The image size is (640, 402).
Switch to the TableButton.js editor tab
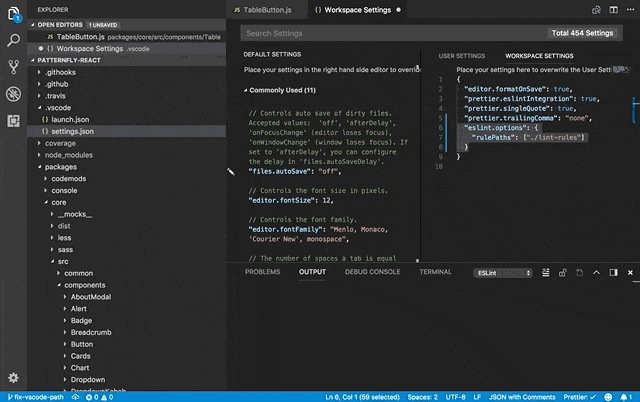click(x=267, y=10)
